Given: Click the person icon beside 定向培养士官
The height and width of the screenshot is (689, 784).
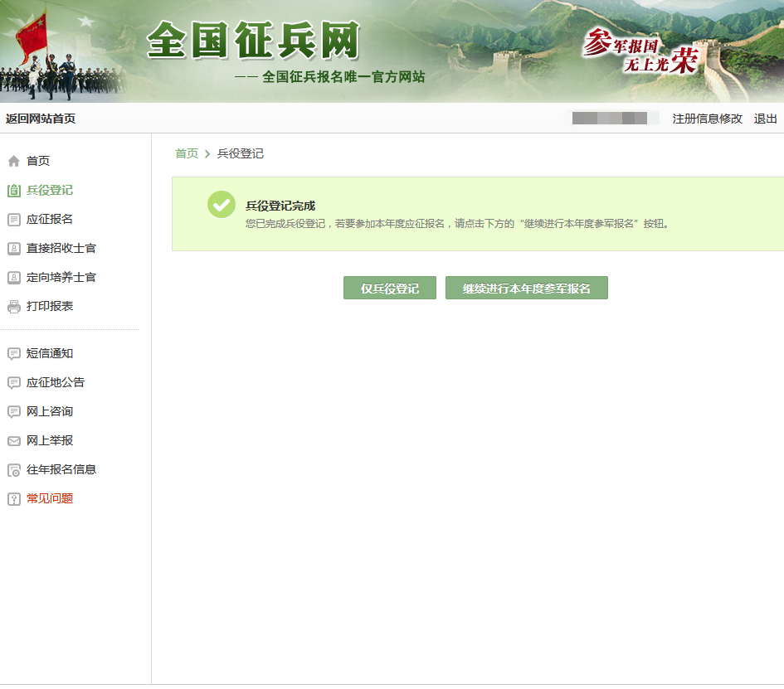Looking at the screenshot, I should tap(13, 278).
